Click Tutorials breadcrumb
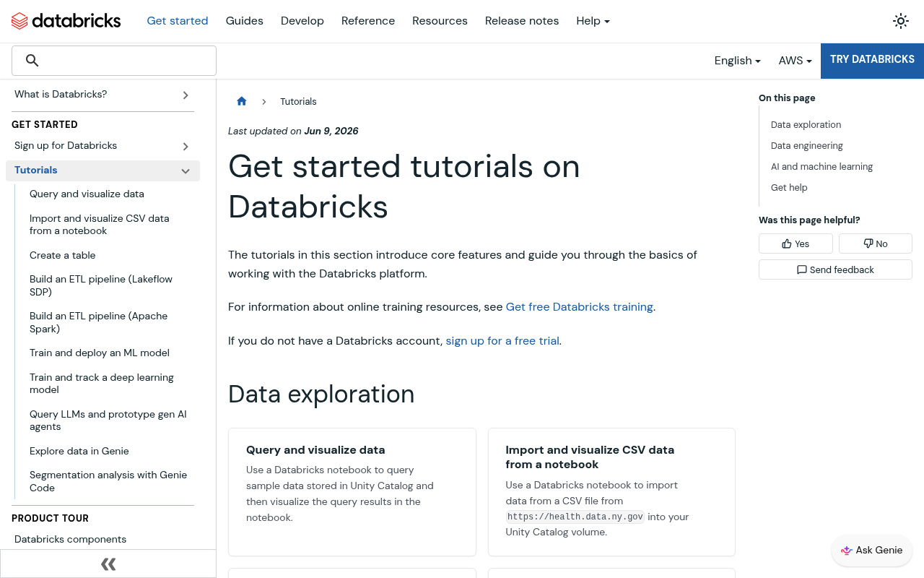 (x=298, y=101)
